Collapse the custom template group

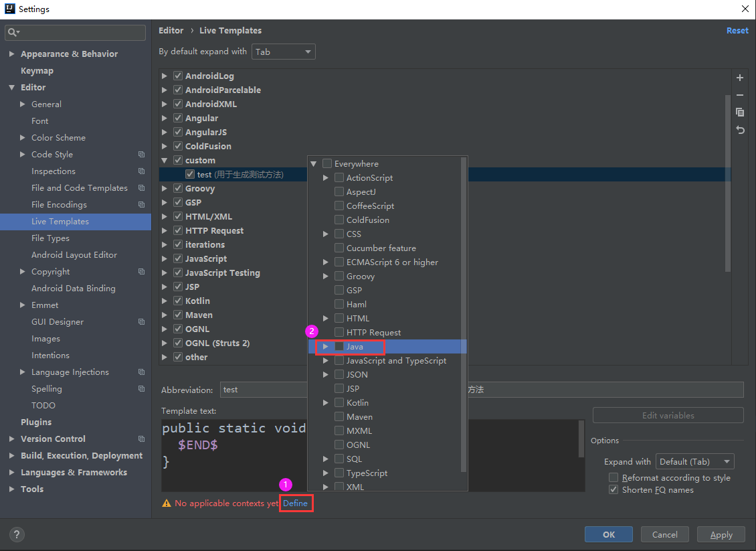click(x=165, y=160)
